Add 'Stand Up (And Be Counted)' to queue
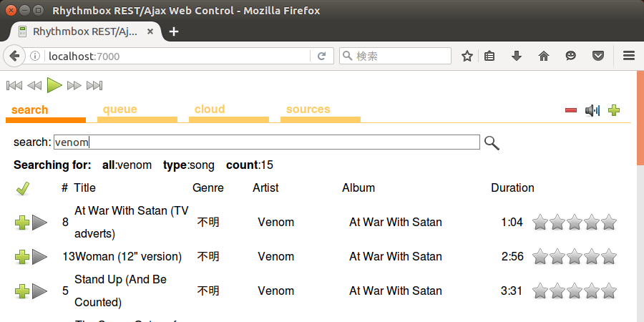This screenshot has width=644, height=322. tap(22, 292)
